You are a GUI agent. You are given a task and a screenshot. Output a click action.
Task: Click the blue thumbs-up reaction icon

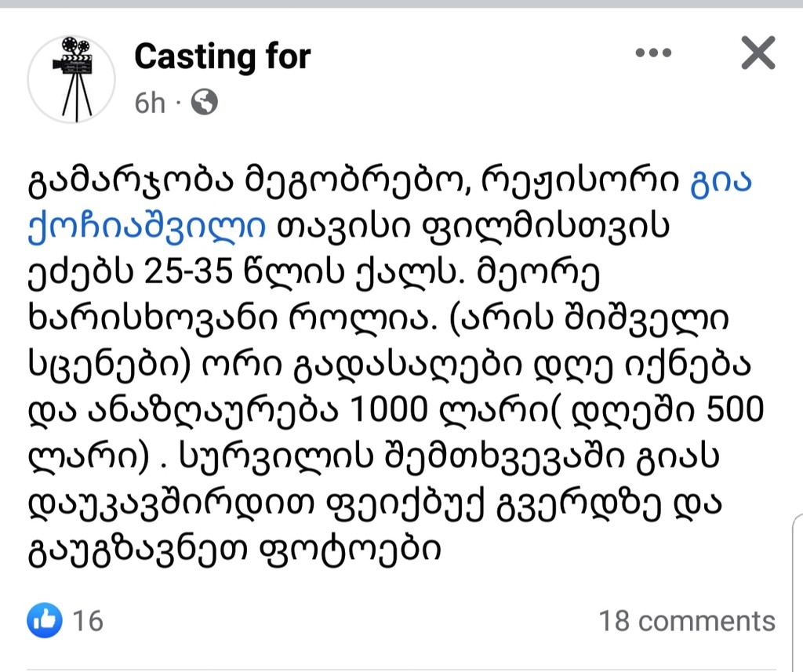45,621
